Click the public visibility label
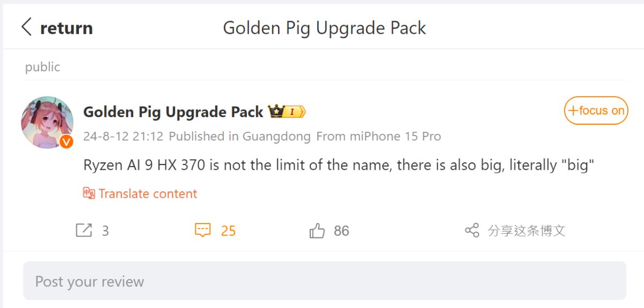644x308 pixels. coord(42,67)
